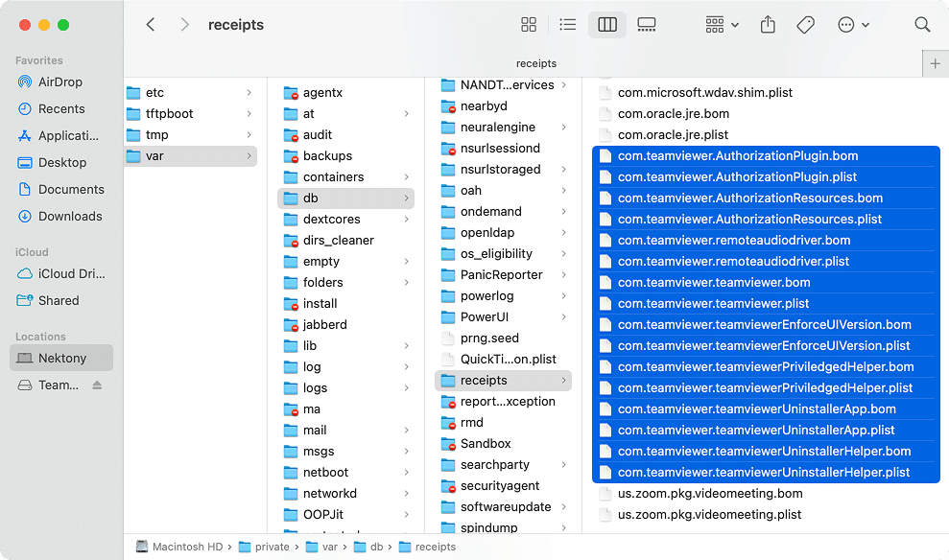
Task: Select the securityagent folder
Action: tap(503, 485)
